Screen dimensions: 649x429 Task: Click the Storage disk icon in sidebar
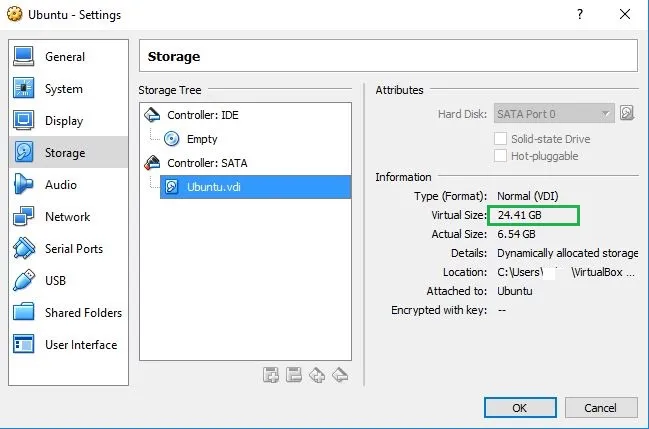point(24,152)
